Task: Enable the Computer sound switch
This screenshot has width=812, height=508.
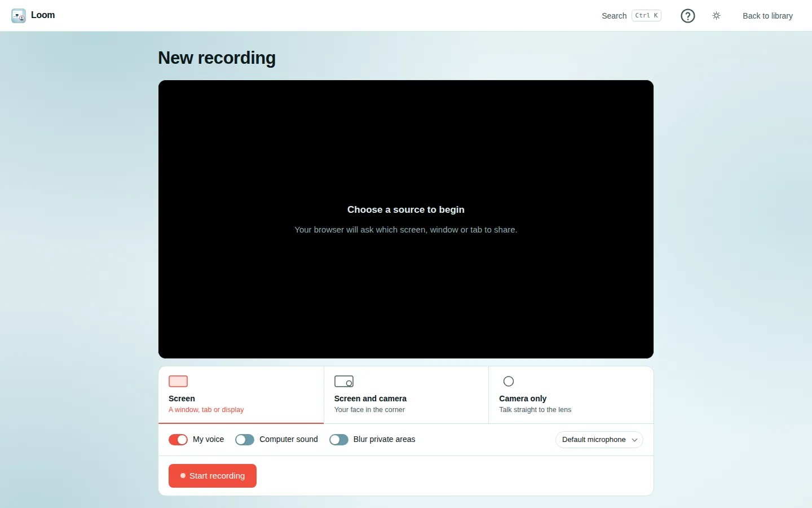Action: click(245, 440)
